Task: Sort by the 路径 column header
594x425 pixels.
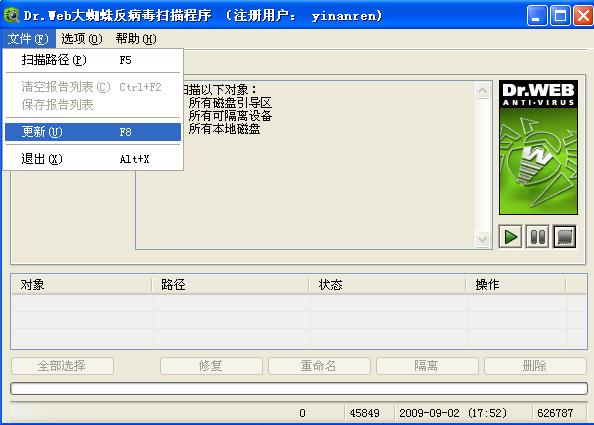Action: tap(230, 285)
